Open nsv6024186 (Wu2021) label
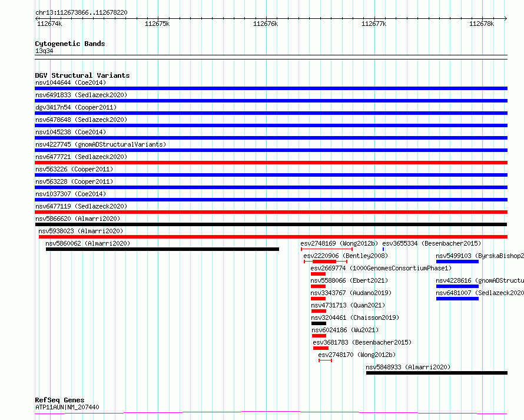Image resolution: width=524 pixels, height=420 pixels. (x=345, y=330)
